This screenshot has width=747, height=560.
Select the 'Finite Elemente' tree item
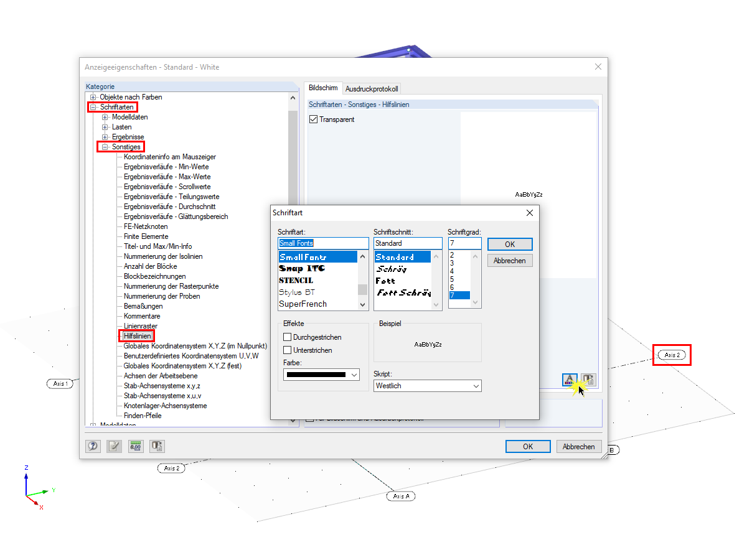[x=146, y=236]
